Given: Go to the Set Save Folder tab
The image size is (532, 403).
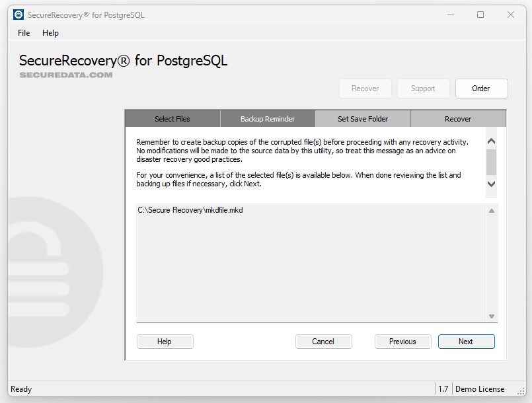Looking at the screenshot, I should click(x=363, y=119).
